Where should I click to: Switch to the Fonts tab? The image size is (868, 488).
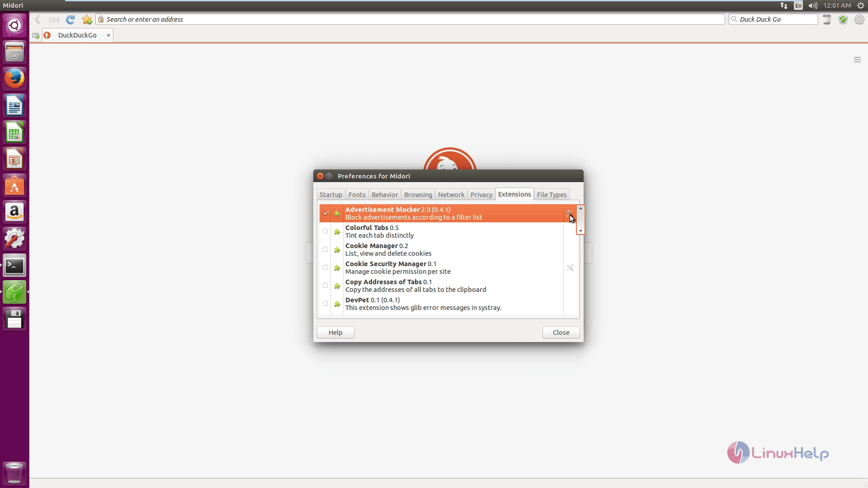(x=357, y=194)
